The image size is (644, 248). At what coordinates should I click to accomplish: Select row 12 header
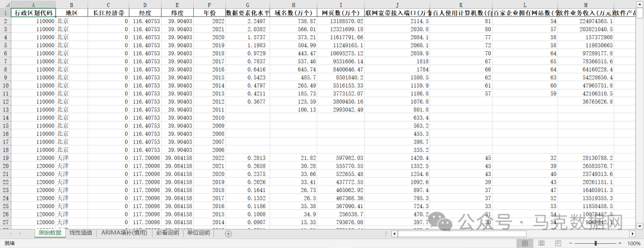coord(5,101)
